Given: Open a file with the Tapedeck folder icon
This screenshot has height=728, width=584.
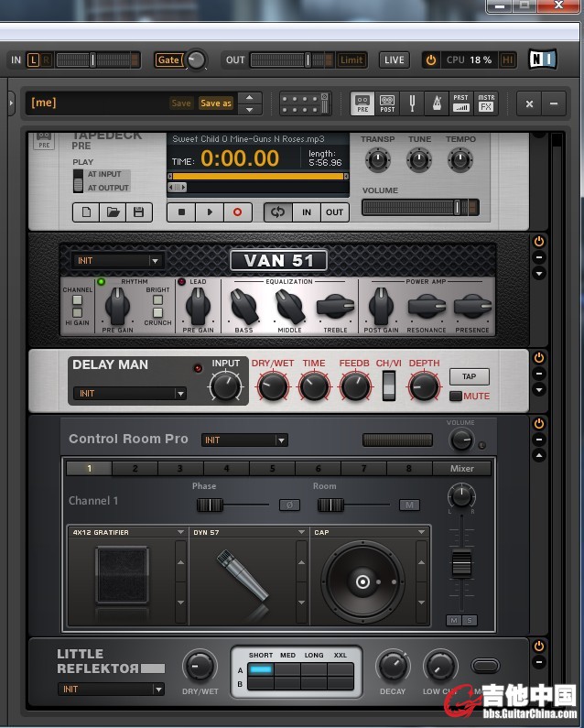Looking at the screenshot, I should 113,212.
